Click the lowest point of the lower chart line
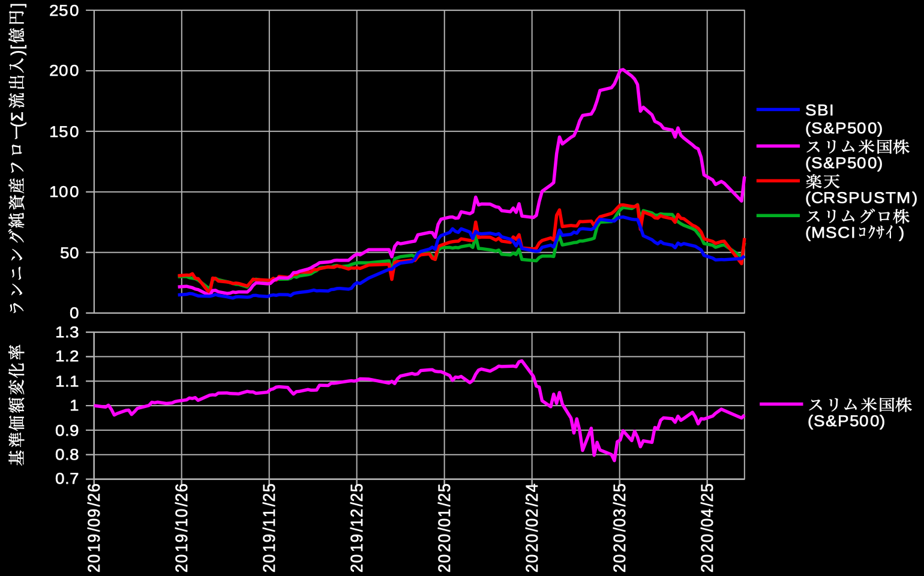Screen dimensions: 924x576 click(x=614, y=460)
